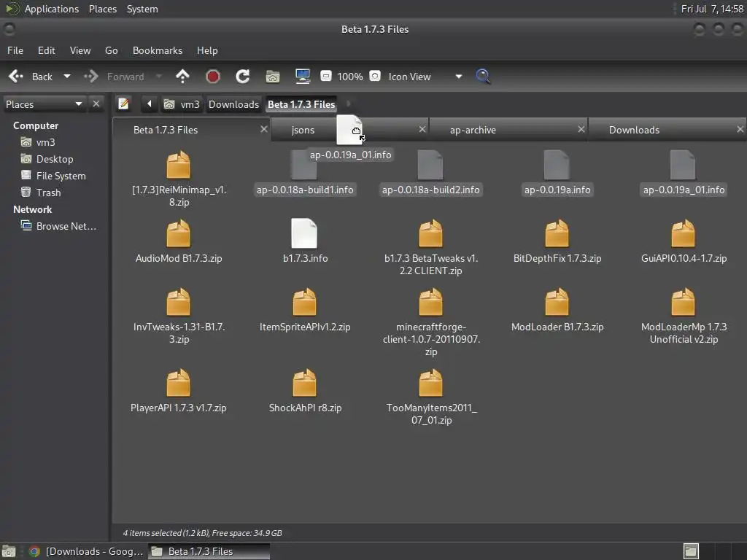Open Forward history dropdown arrow
The width and height of the screenshot is (747, 560).
[159, 76]
